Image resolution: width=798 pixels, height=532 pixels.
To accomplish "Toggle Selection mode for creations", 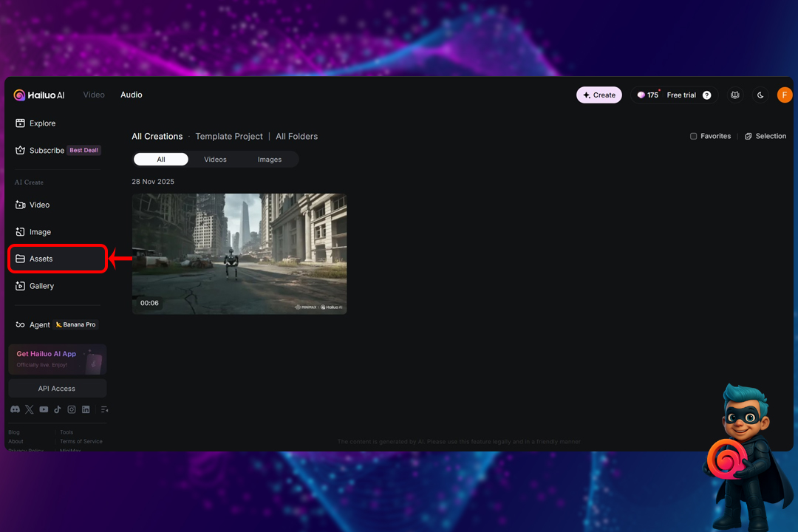I will tap(765, 136).
